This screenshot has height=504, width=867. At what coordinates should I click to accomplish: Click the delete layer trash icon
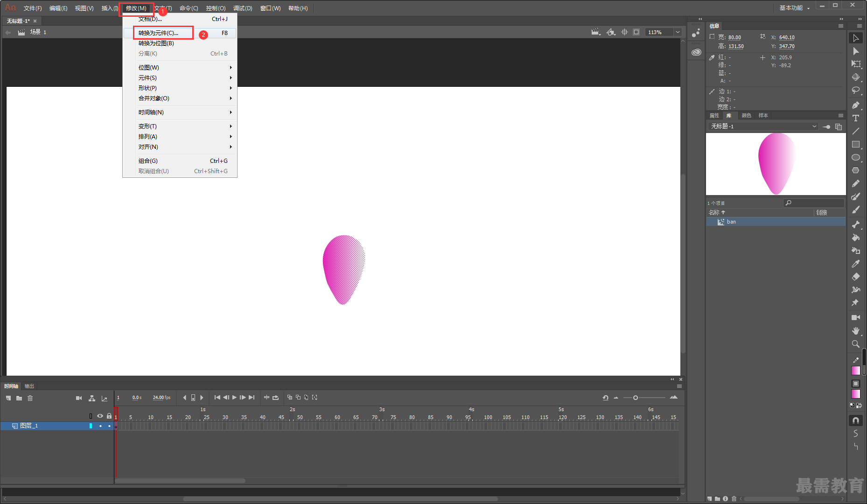pyautogui.click(x=30, y=398)
